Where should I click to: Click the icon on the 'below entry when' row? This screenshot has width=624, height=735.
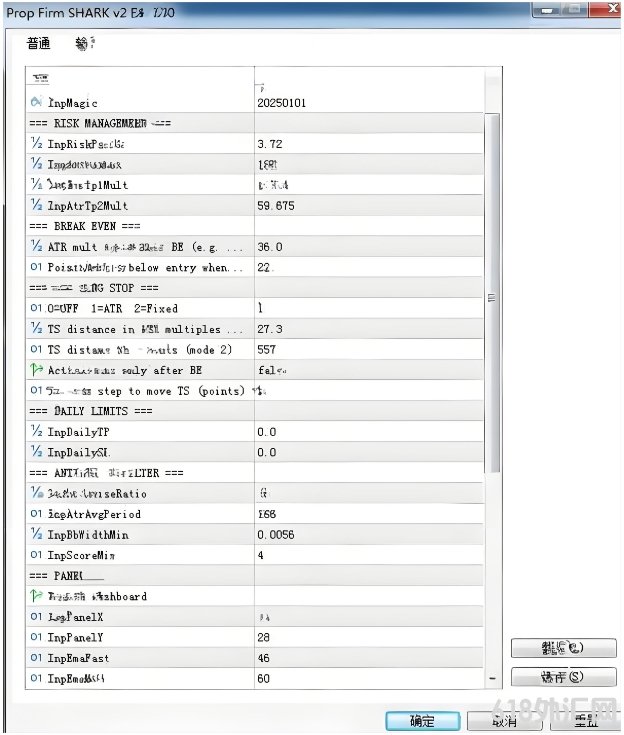pos(36,267)
